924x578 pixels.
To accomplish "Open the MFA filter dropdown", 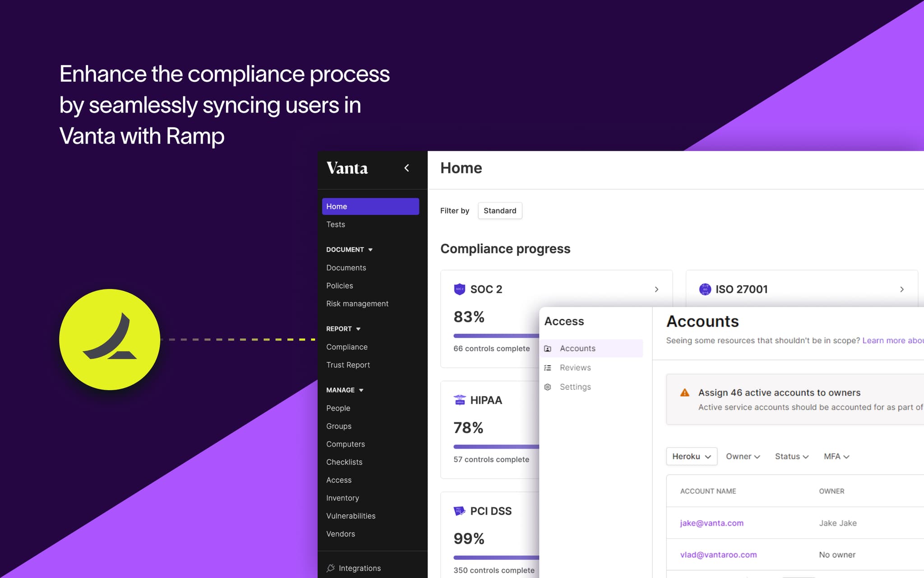I will point(836,457).
